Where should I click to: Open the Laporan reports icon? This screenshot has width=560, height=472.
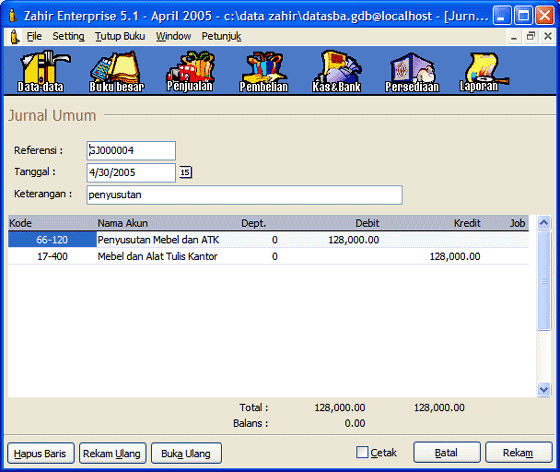[482, 71]
